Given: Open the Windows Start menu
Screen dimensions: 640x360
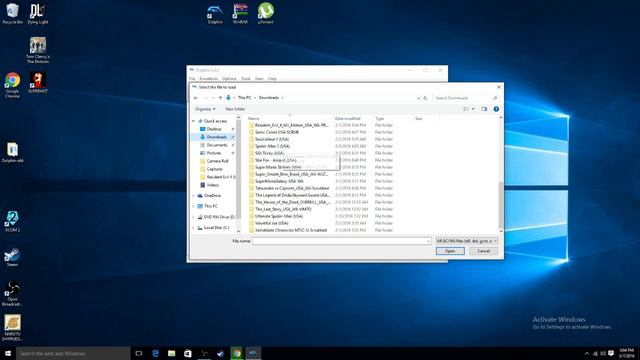Looking at the screenshot, I should (8, 353).
